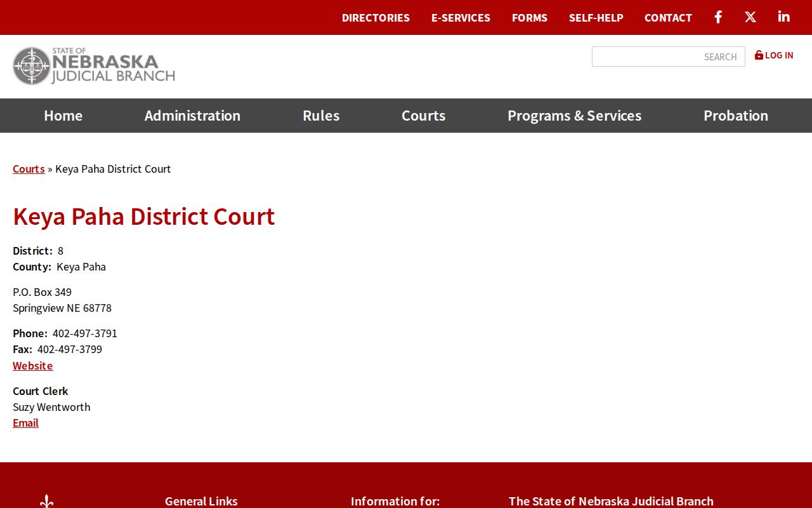Open the Directories menu
Screen dimensions: 812x508
click(x=376, y=18)
